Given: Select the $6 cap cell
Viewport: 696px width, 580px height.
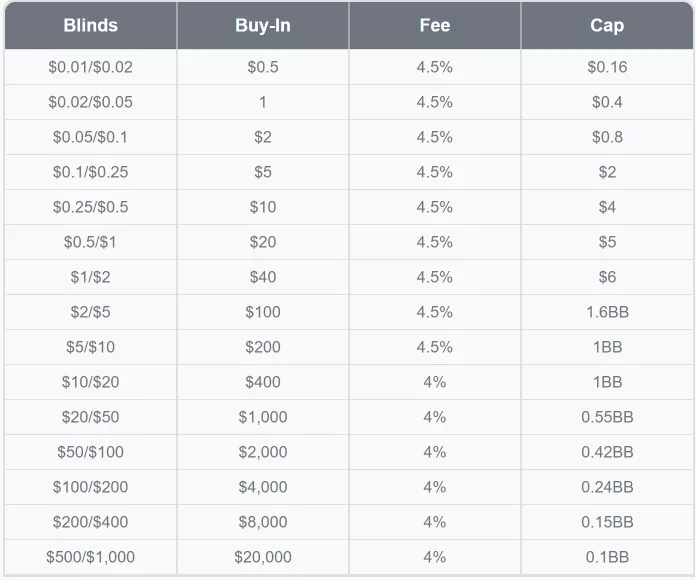Looking at the screenshot, I should point(607,277).
